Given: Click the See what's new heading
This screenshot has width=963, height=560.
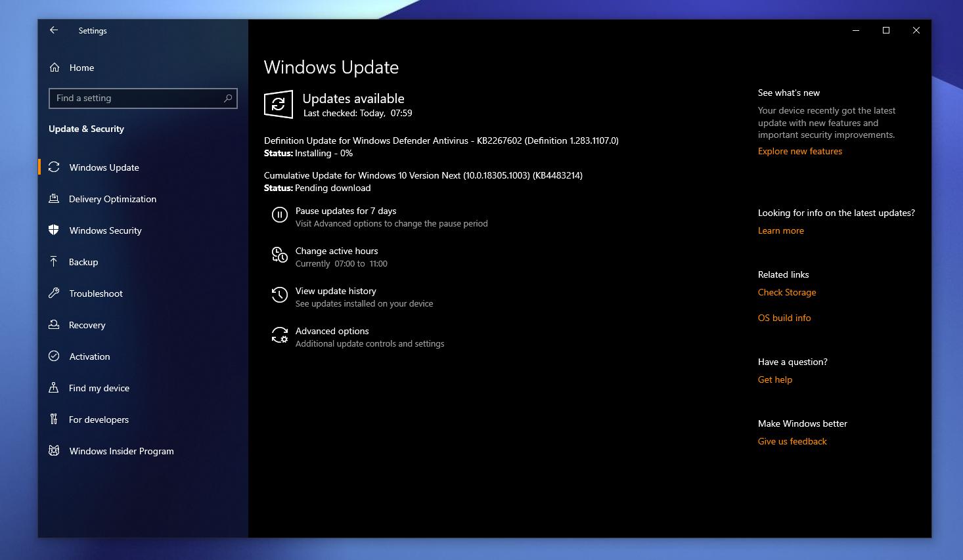Looking at the screenshot, I should click(788, 93).
